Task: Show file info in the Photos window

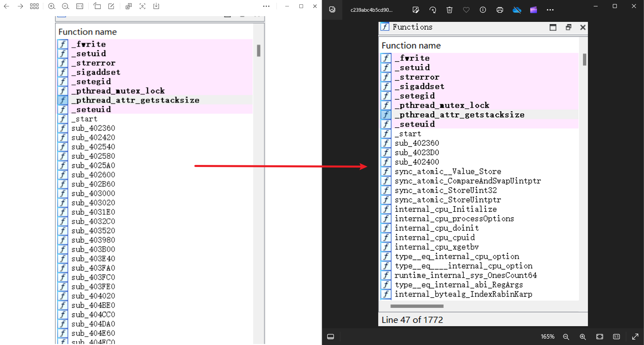Action: 483,10
